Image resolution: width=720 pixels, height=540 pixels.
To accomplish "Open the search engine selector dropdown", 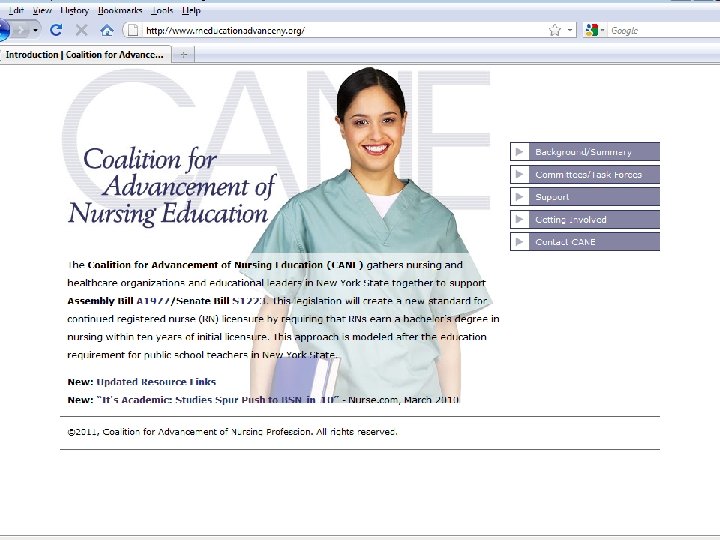I will pos(602,30).
